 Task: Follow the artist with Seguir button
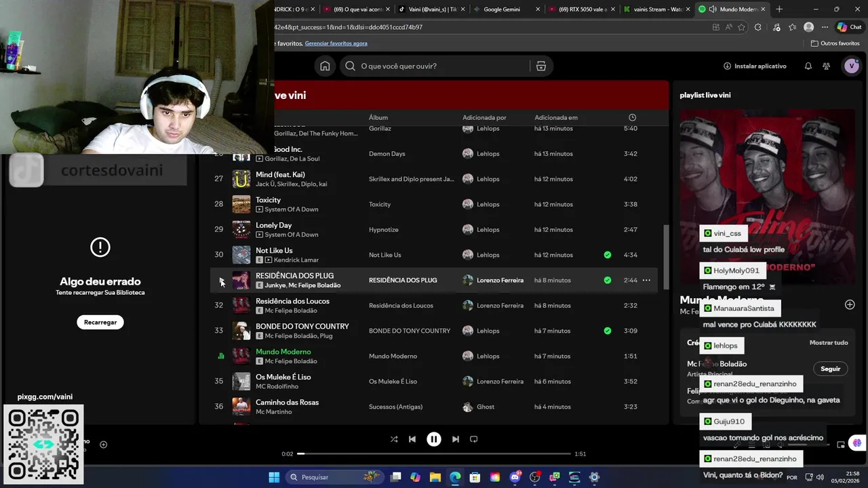click(x=831, y=369)
